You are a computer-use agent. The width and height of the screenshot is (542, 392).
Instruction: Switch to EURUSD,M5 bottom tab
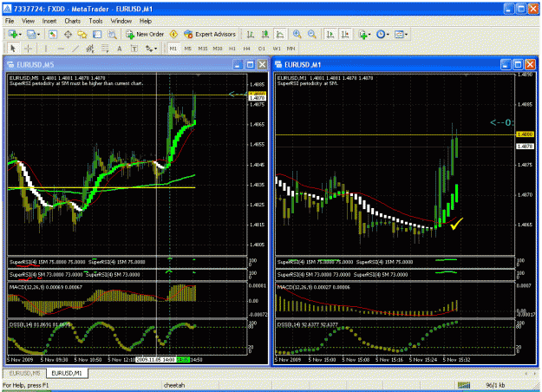coord(24,373)
